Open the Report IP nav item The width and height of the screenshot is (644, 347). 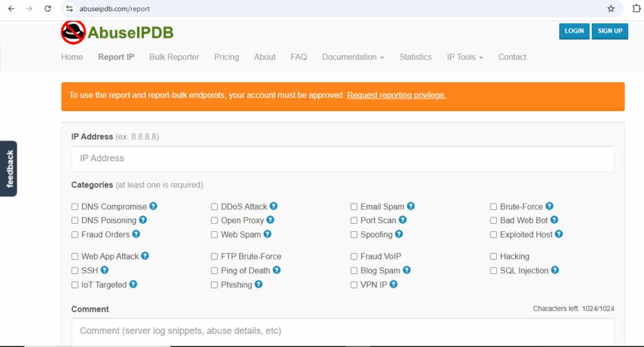pyautogui.click(x=116, y=57)
